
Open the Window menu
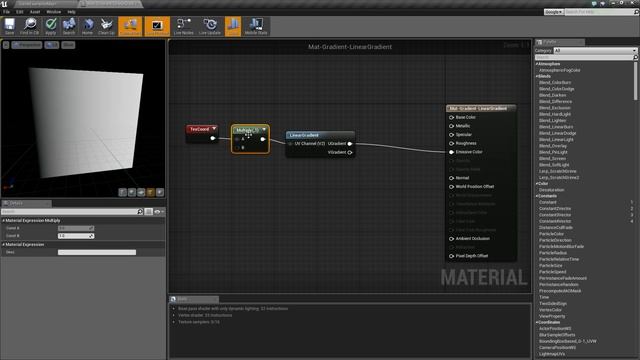pos(53,12)
